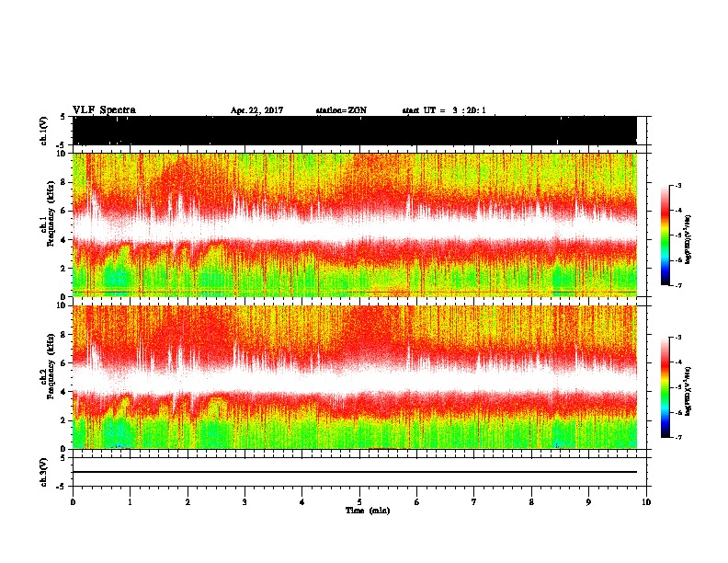
Task: Click the "-3" label on ch.2 color bar
Action: 678,338
